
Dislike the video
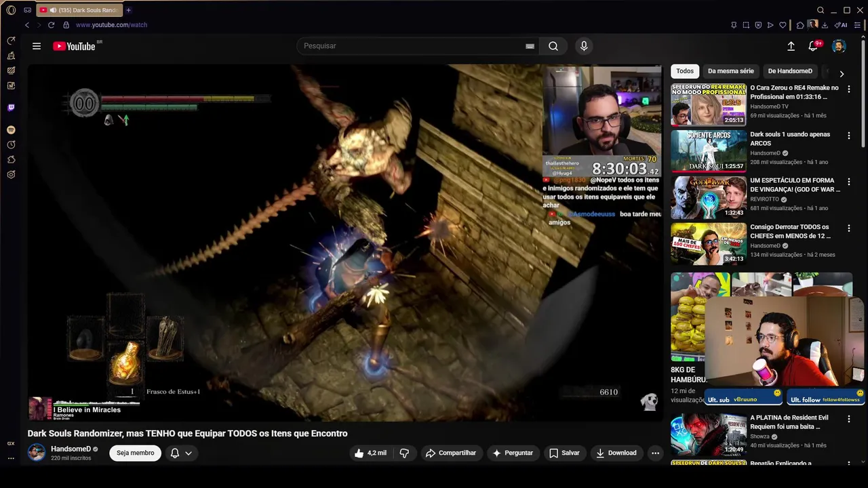[x=404, y=453]
